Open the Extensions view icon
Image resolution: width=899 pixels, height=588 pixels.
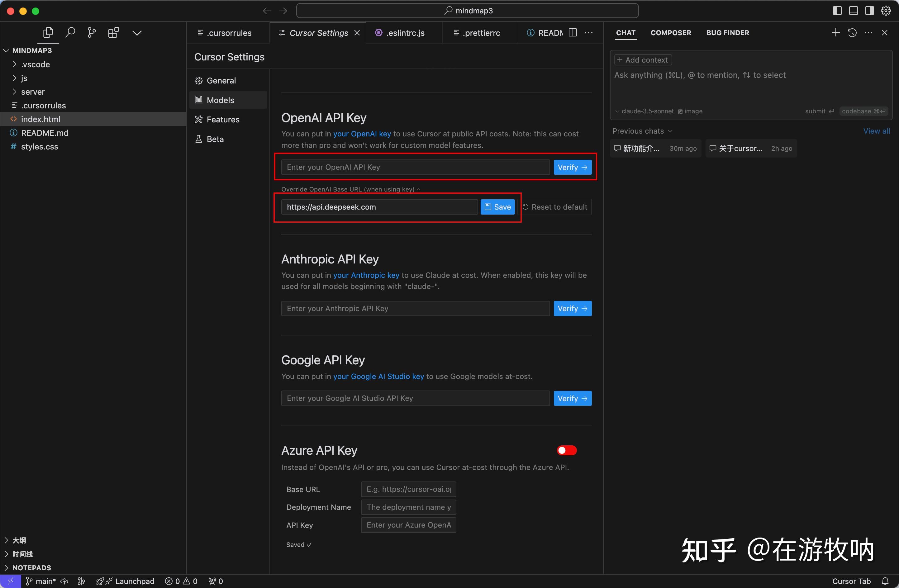(x=113, y=33)
